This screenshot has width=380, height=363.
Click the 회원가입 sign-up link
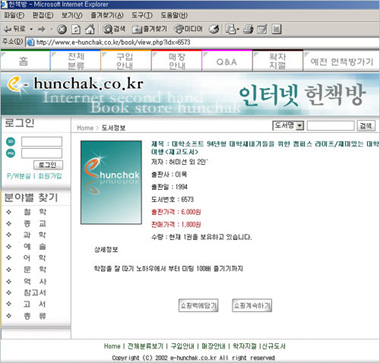click(50, 176)
